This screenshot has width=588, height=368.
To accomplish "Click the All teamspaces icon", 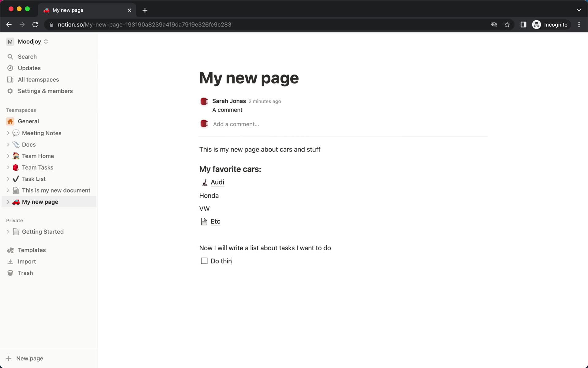I will 10,79.
